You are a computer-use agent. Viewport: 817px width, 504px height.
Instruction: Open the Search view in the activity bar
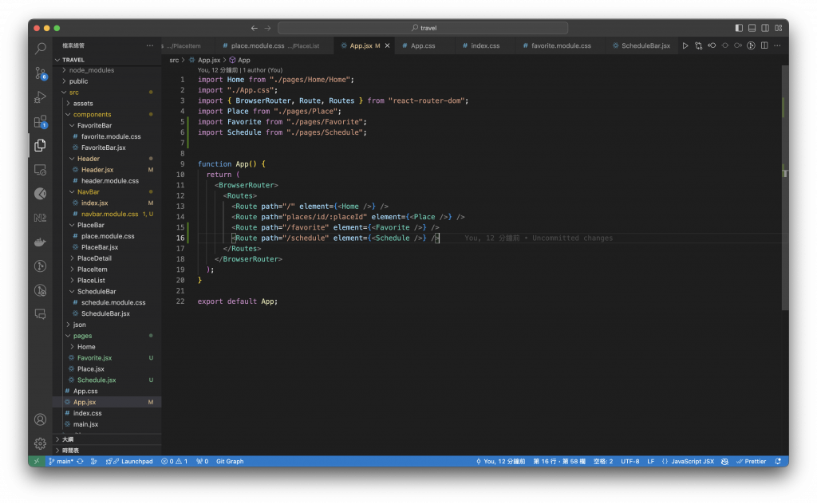[40, 49]
